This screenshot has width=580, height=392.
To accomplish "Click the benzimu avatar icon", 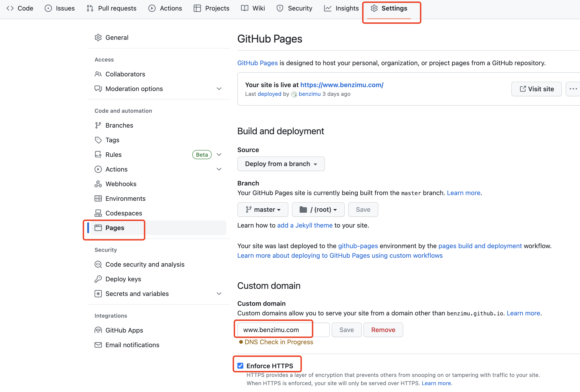I will (294, 94).
